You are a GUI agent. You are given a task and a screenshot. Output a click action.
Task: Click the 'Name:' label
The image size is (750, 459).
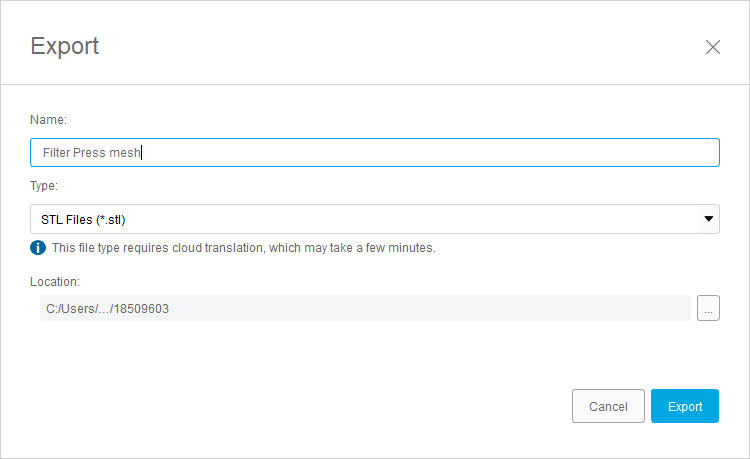(48, 120)
